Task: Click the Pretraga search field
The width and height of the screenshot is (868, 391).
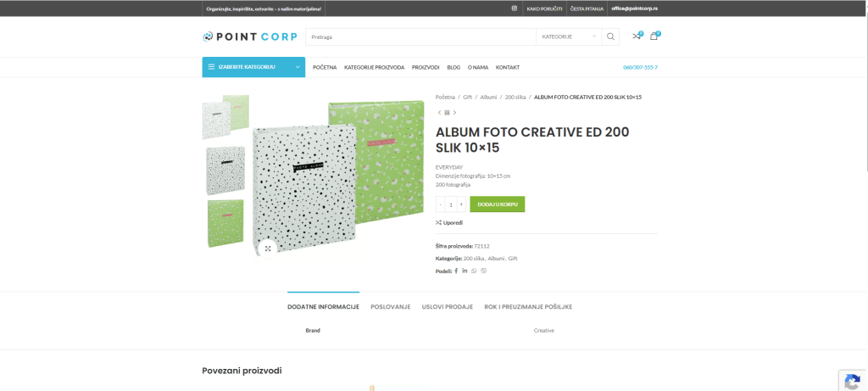Action: click(420, 36)
